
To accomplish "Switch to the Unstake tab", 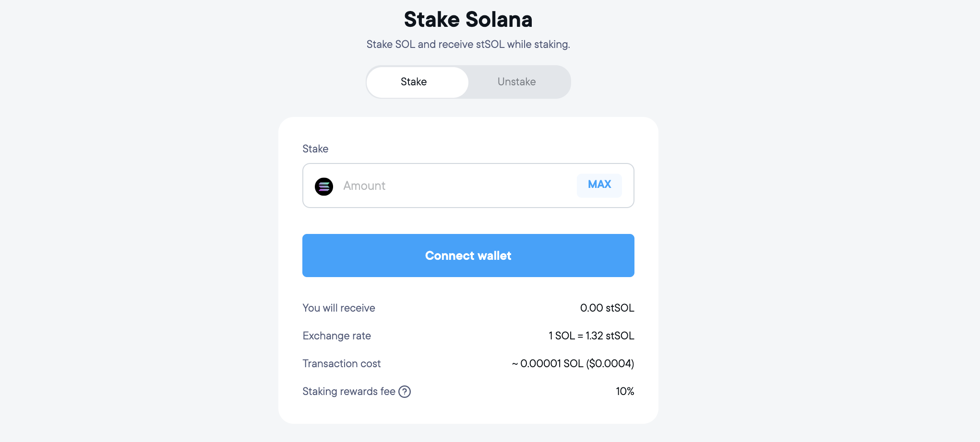I will [516, 82].
